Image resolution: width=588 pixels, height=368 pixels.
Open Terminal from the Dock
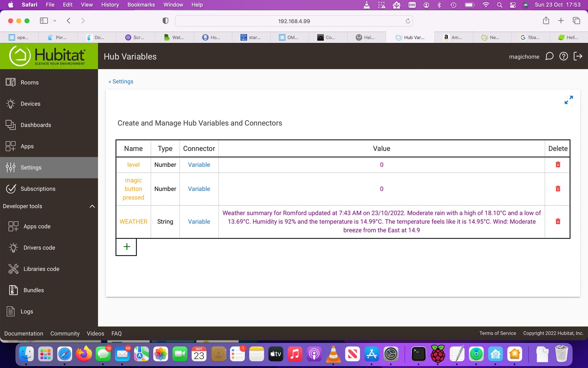tap(418, 354)
